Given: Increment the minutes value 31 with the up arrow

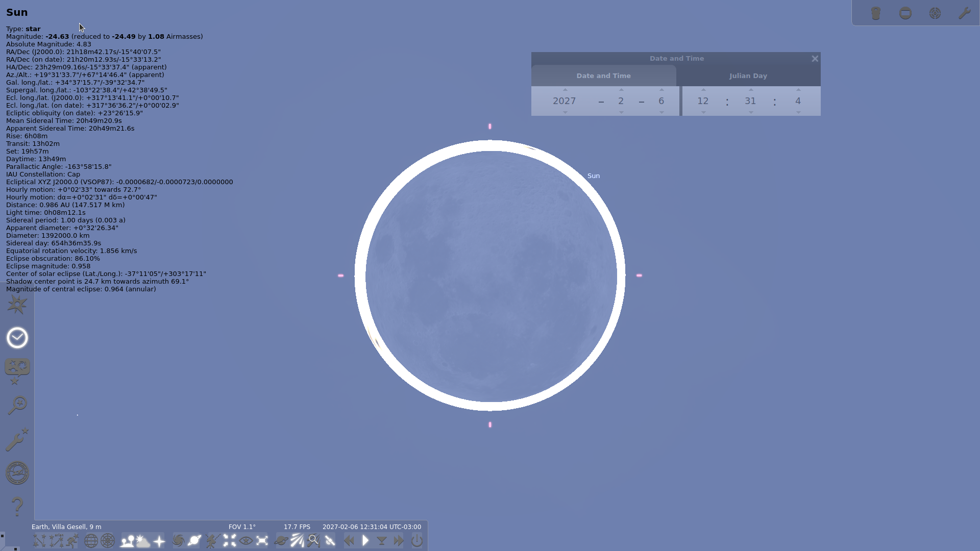Looking at the screenshot, I should click(x=751, y=90).
